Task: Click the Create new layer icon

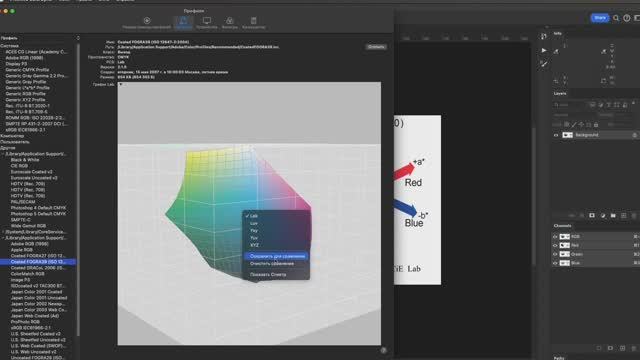Action: pyautogui.click(x=624, y=216)
